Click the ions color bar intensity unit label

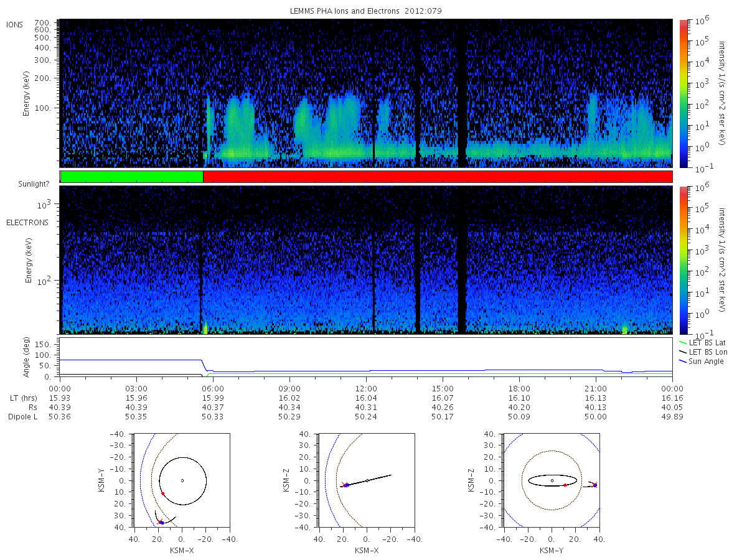point(723,93)
